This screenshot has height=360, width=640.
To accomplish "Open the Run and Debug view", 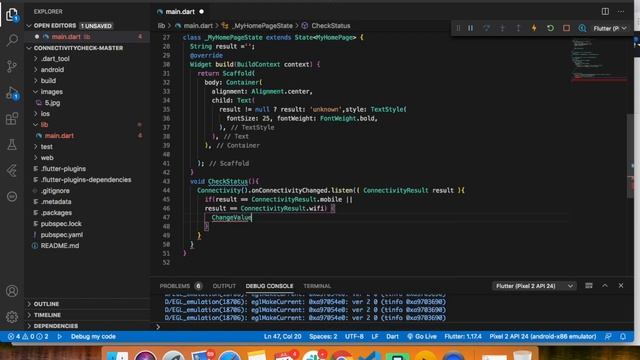I will pyautogui.click(x=12, y=93).
